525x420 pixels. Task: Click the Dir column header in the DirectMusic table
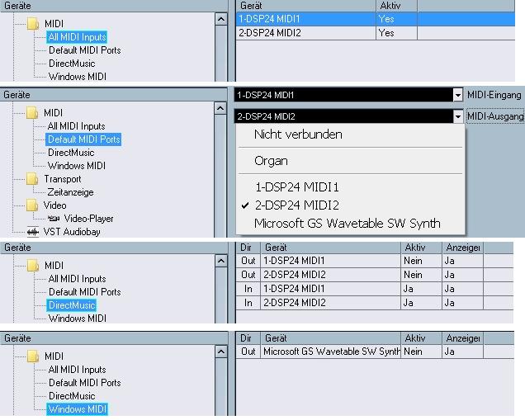click(x=248, y=248)
